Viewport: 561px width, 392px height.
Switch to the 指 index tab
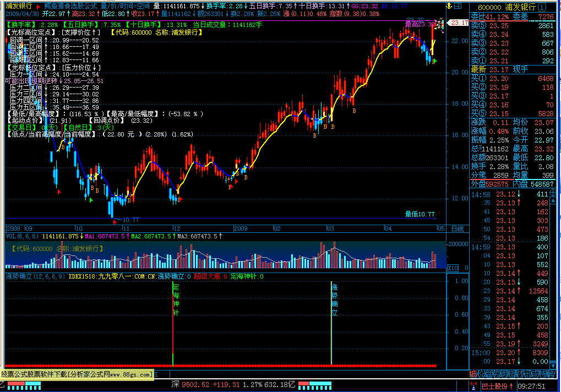pos(513,374)
